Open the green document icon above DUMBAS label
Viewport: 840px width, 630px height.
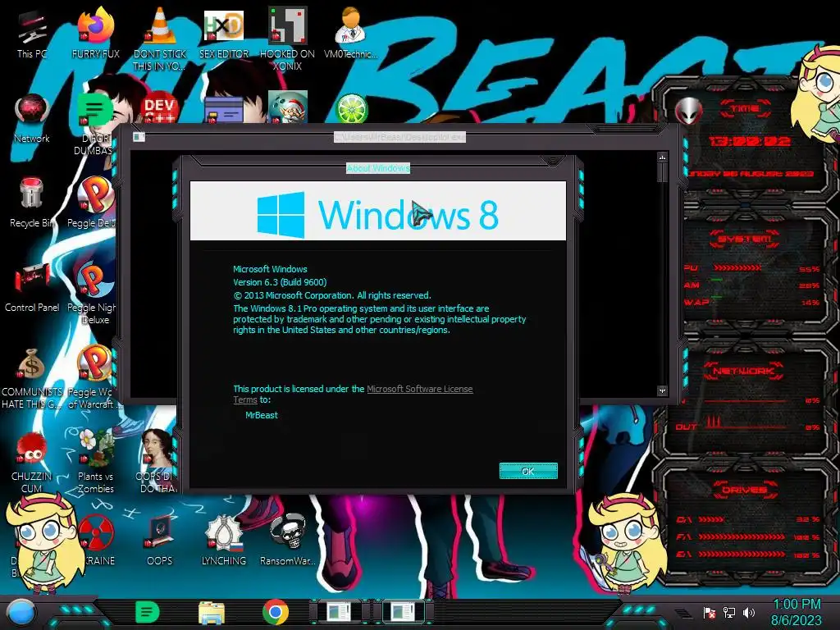click(94, 110)
